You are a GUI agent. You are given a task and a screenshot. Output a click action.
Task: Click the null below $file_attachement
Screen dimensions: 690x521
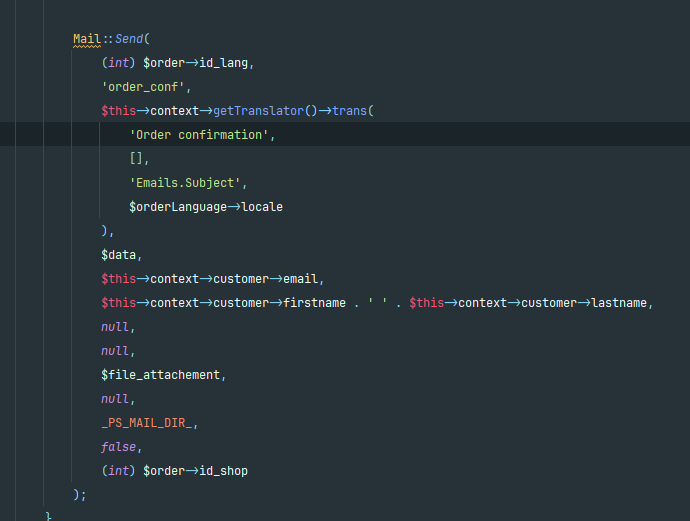click(115, 399)
